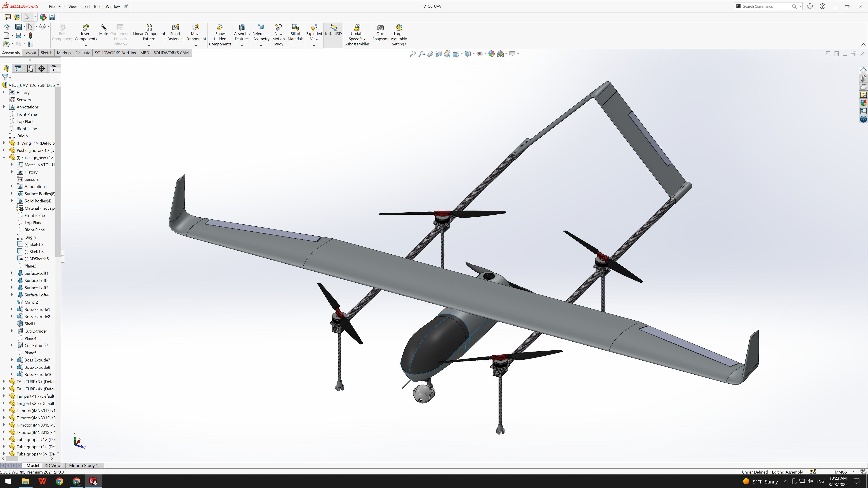This screenshot has width=868, height=488.
Task: Collapse the Fuselage_new<1> tree node
Action: [4, 158]
